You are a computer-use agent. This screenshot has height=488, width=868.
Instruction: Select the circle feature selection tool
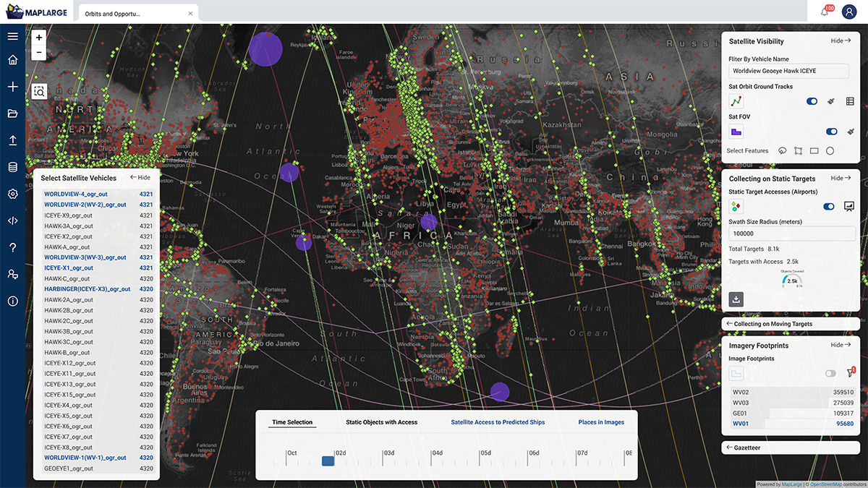[830, 151]
